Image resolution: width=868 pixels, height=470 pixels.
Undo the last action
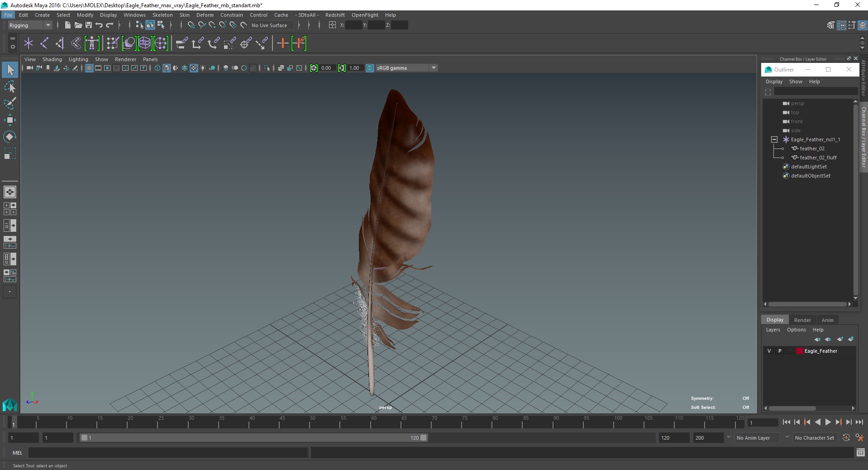99,25
